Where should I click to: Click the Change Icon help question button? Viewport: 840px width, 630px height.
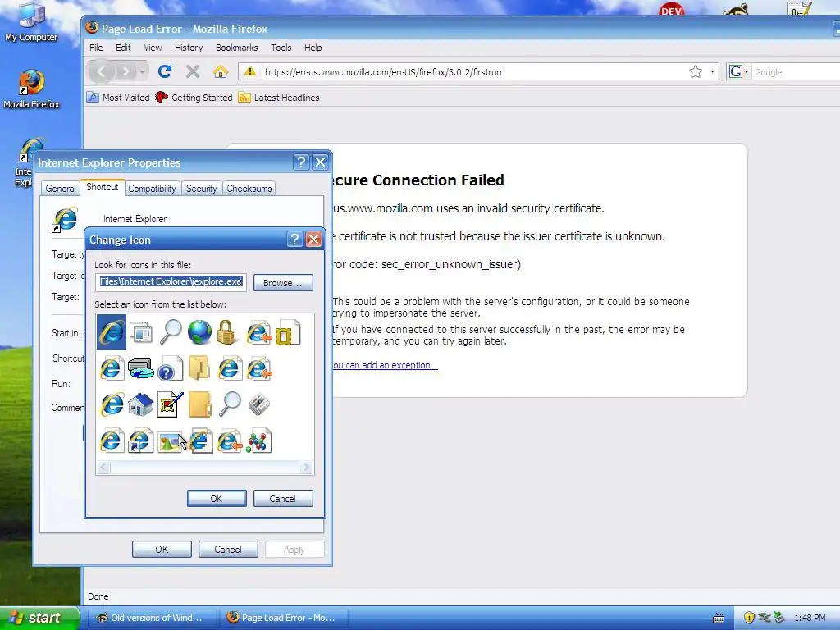click(x=294, y=239)
